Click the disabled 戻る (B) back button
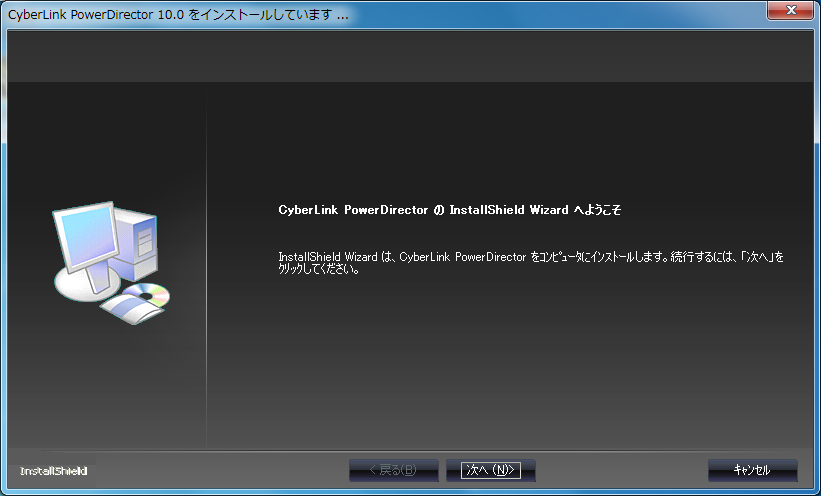The height and width of the screenshot is (496, 821). [x=394, y=470]
